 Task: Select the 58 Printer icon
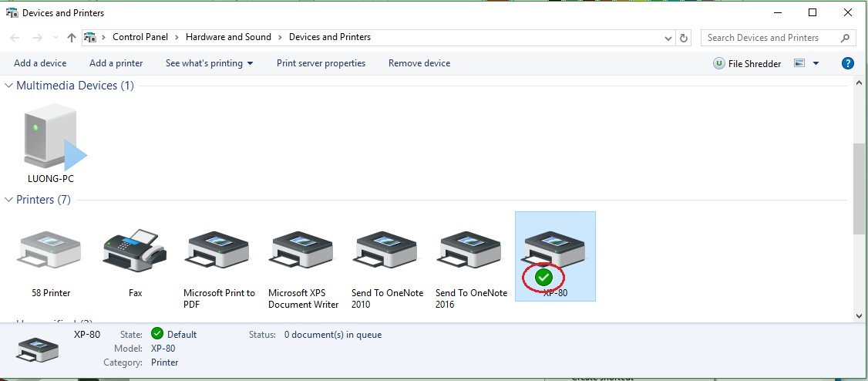click(x=47, y=250)
